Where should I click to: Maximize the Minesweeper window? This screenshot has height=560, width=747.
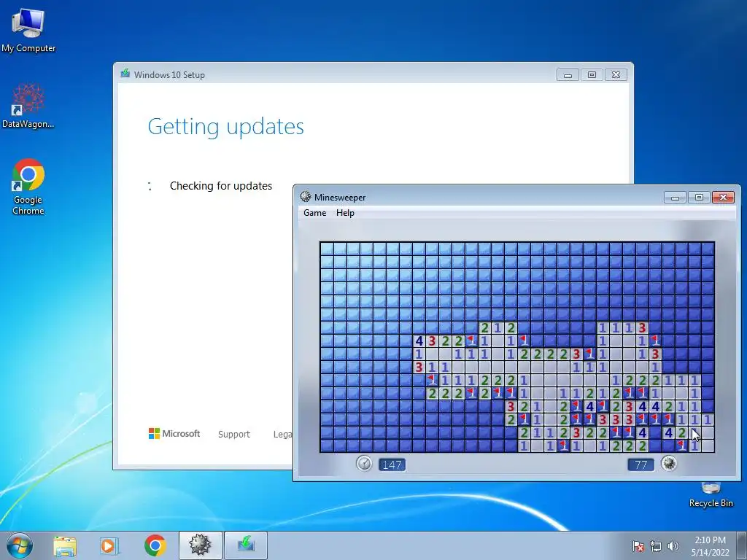[x=699, y=197]
